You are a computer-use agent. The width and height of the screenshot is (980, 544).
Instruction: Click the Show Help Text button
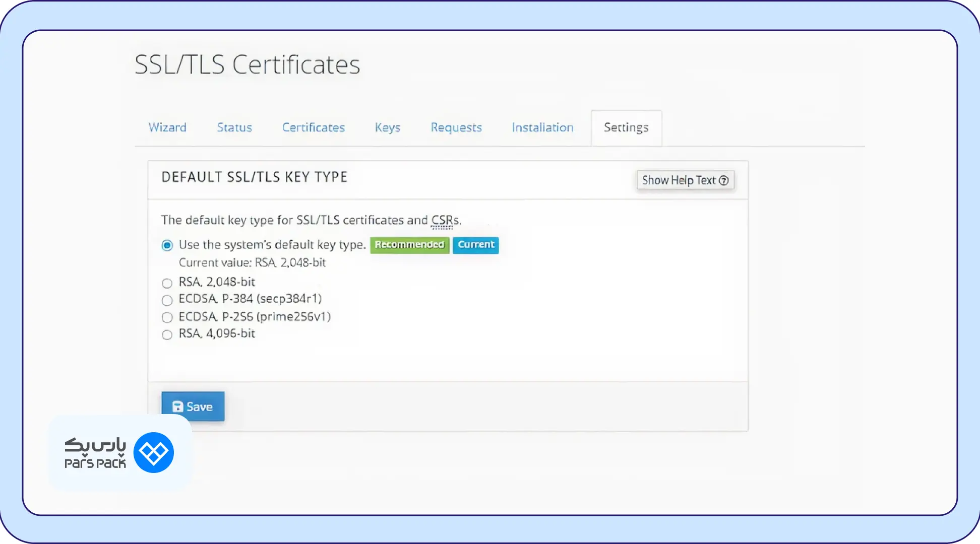point(686,180)
